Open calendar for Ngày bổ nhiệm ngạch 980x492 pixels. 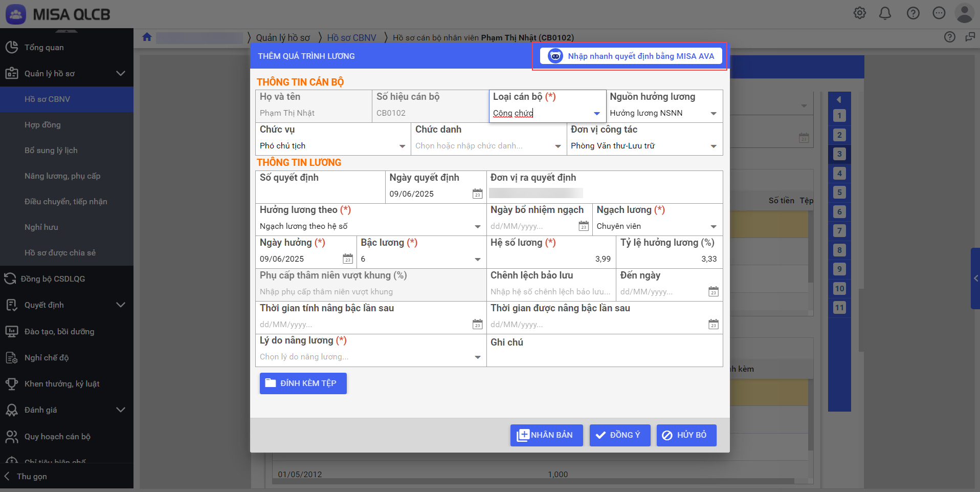pos(584,226)
